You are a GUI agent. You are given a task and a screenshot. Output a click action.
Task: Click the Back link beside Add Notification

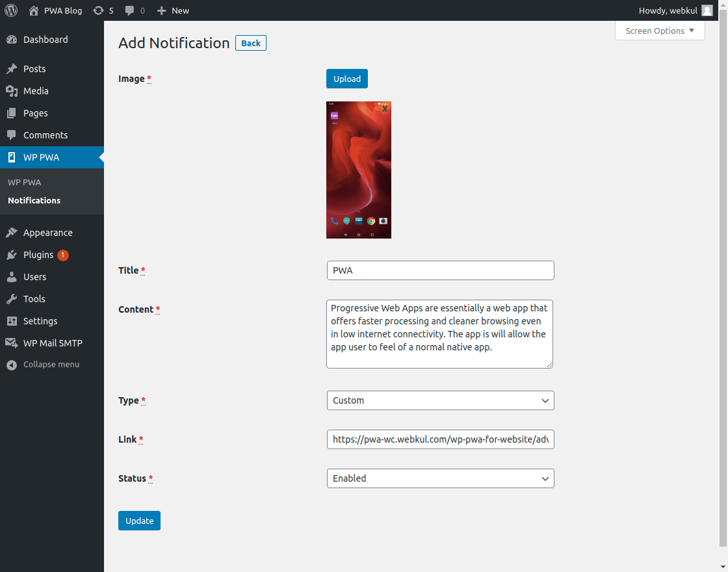point(251,44)
